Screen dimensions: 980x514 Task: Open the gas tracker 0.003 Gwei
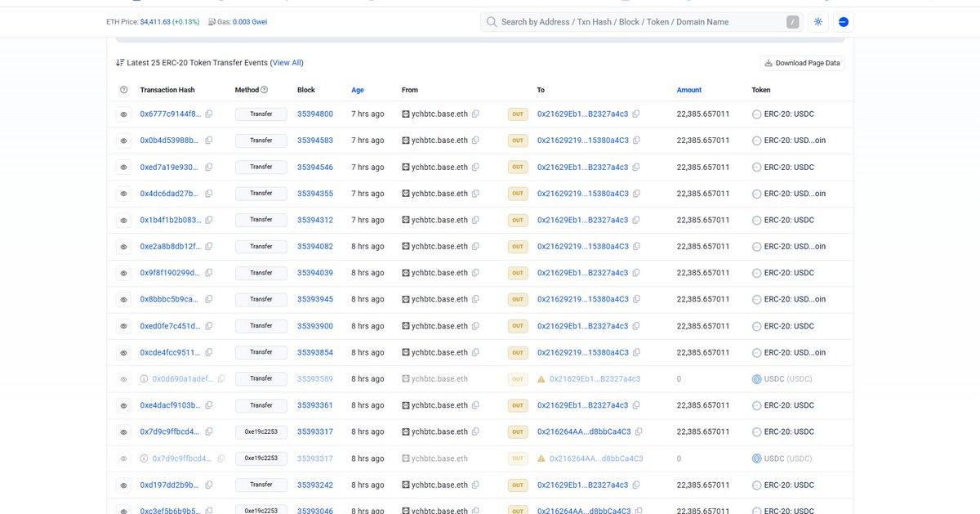click(250, 22)
